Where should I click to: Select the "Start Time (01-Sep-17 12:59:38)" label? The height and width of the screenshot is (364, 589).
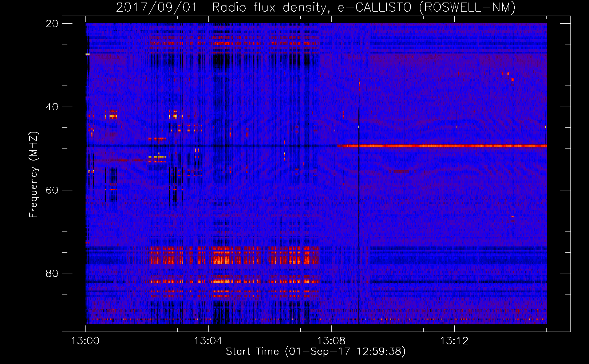pyautogui.click(x=316, y=352)
